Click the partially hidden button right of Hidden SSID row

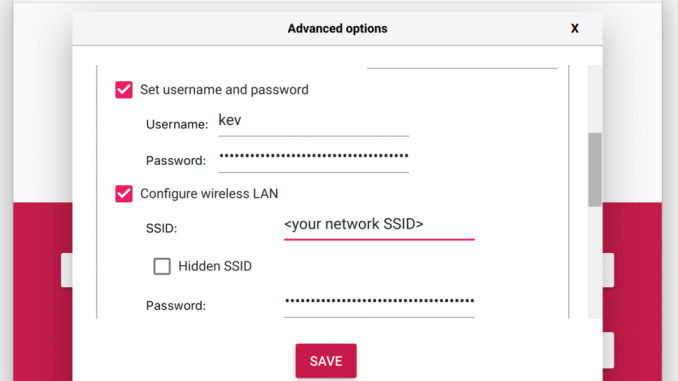608,270
